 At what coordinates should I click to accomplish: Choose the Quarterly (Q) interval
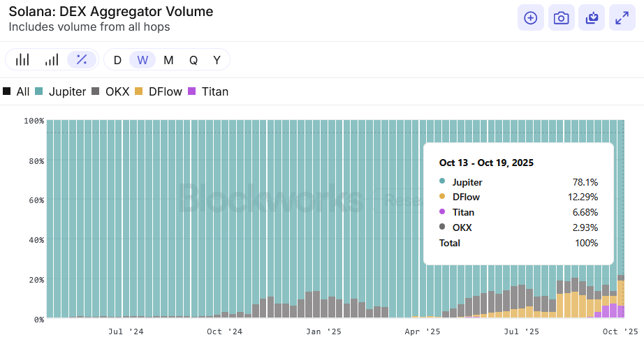pos(193,60)
